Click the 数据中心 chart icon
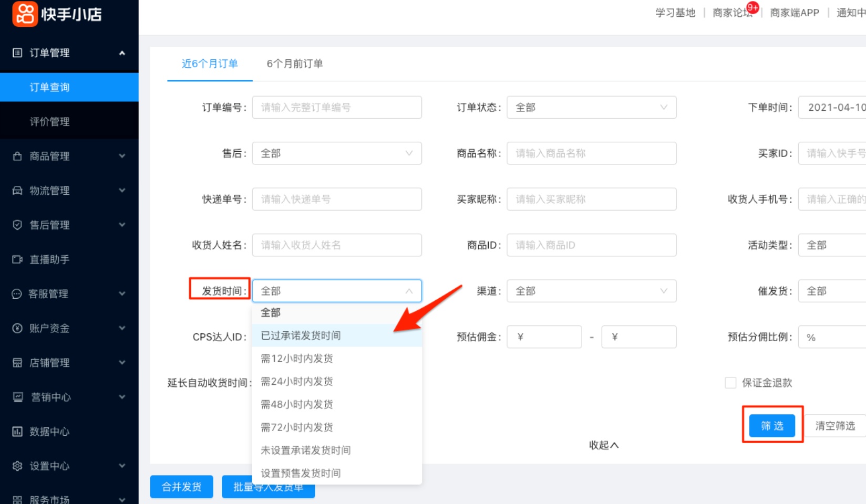Image resolution: width=866 pixels, height=504 pixels. click(x=17, y=432)
